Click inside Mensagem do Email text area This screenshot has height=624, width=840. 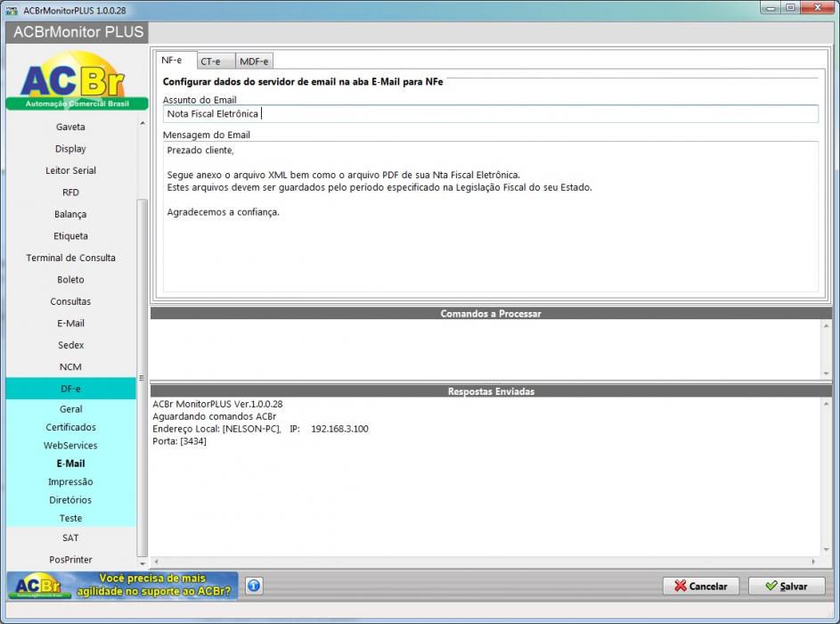coord(490,217)
